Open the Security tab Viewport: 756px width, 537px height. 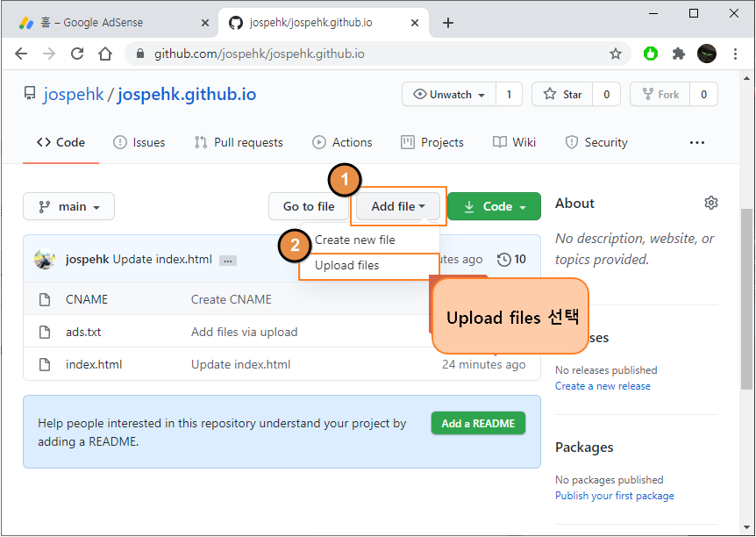[596, 142]
